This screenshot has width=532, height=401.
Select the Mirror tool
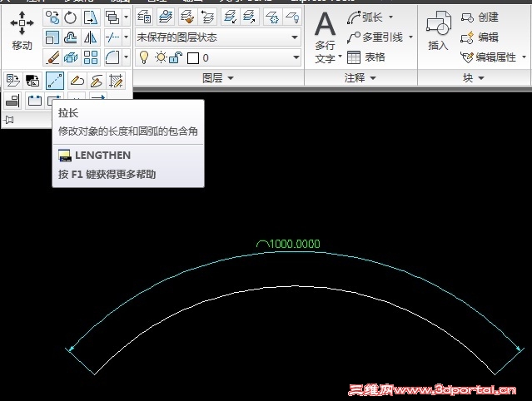coord(91,37)
